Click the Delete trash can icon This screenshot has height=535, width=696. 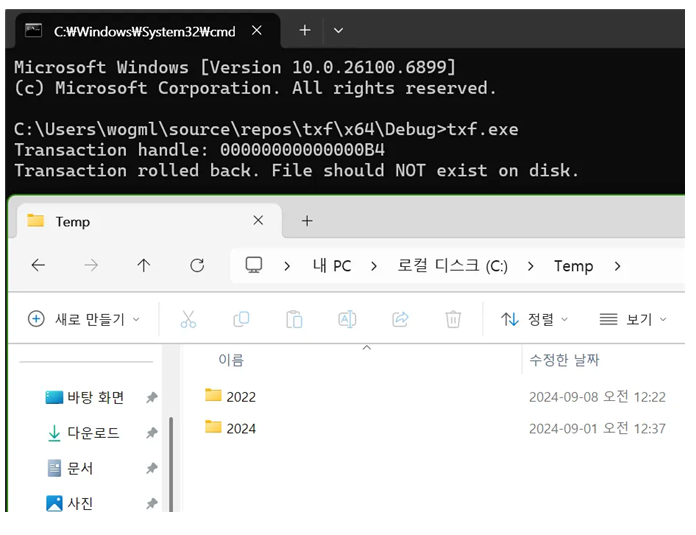tap(453, 319)
